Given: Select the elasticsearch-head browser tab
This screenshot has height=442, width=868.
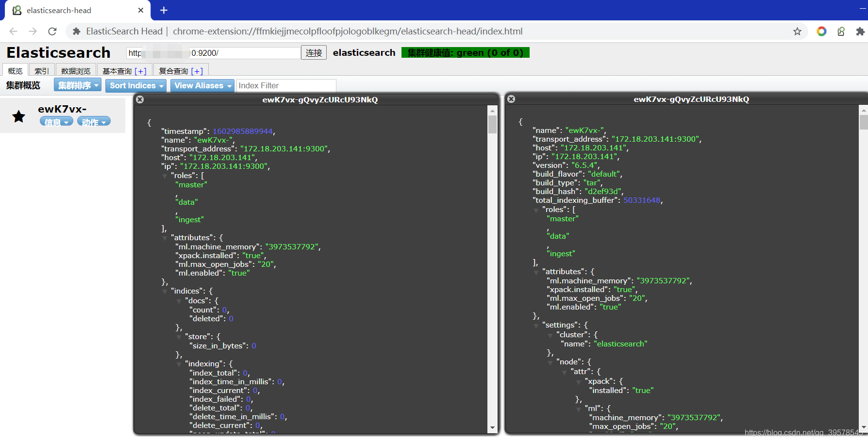Looking at the screenshot, I should click(77, 10).
